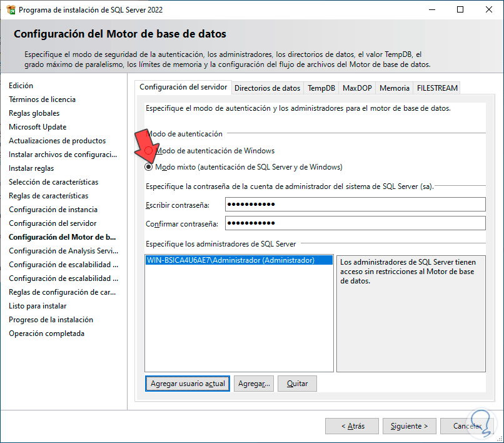Proceed with the Siguiente button

point(409,426)
